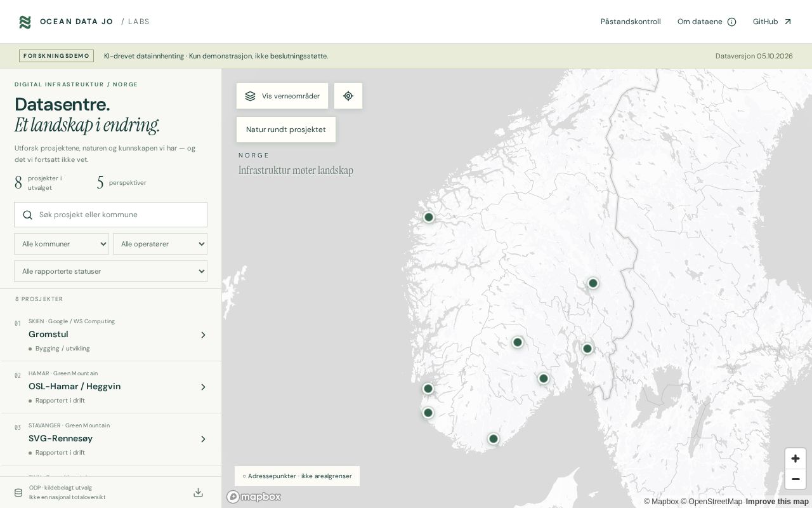This screenshot has width=812, height=508.
Task: Expand the OSL-Hamar / Heggvin chevron
Action: click(203, 387)
